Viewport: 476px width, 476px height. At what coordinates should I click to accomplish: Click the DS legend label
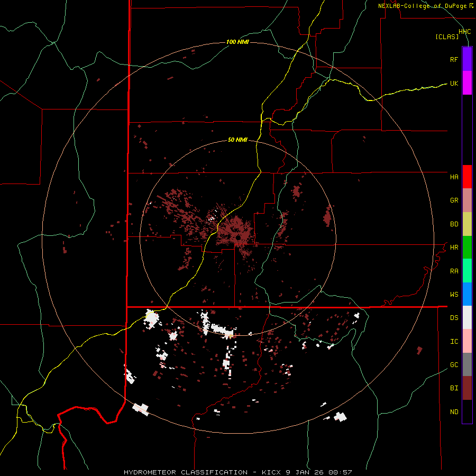[454, 318]
